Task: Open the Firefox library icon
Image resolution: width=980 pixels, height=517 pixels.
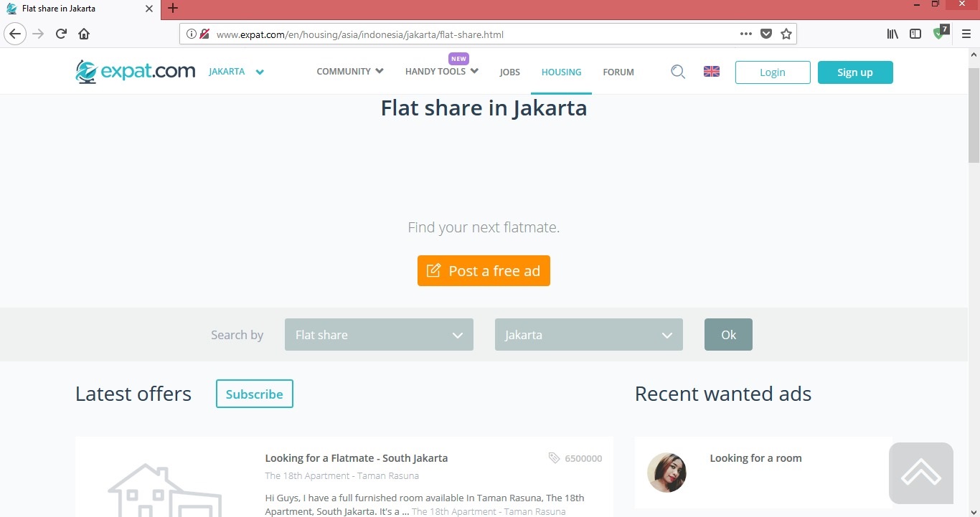Action: (x=892, y=34)
